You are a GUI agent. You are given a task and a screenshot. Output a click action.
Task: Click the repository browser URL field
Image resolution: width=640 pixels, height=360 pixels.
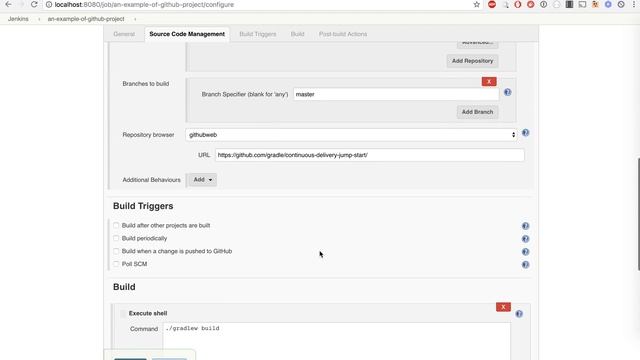370,155
